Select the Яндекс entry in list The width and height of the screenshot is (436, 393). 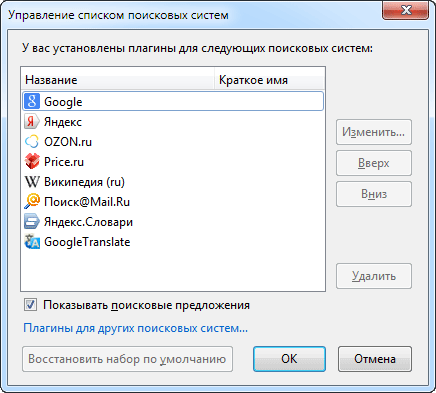pyautogui.click(x=63, y=122)
